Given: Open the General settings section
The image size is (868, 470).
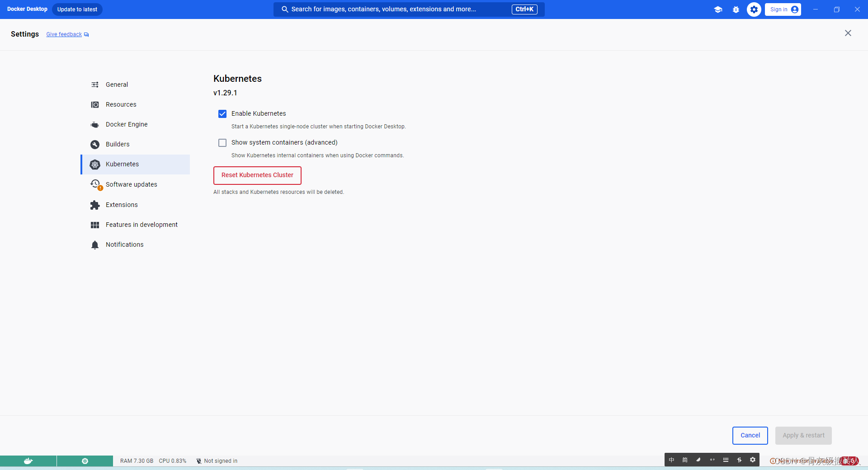Looking at the screenshot, I should tap(136, 85).
